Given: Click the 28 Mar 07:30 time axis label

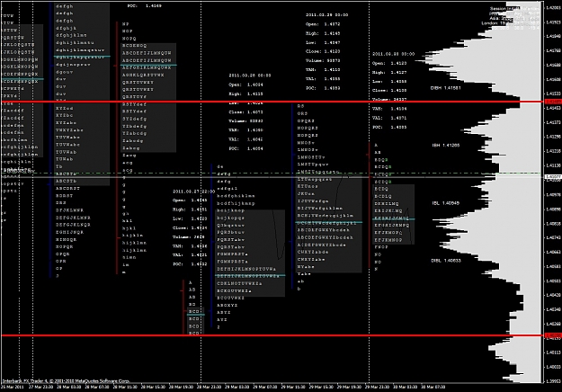Looking at the screenshot, I should (97, 387).
